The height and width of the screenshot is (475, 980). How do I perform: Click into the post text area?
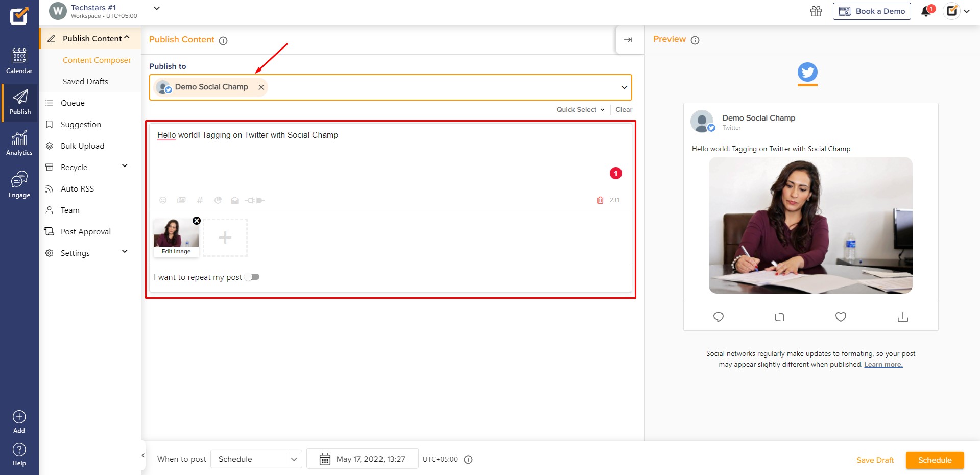tap(391, 158)
